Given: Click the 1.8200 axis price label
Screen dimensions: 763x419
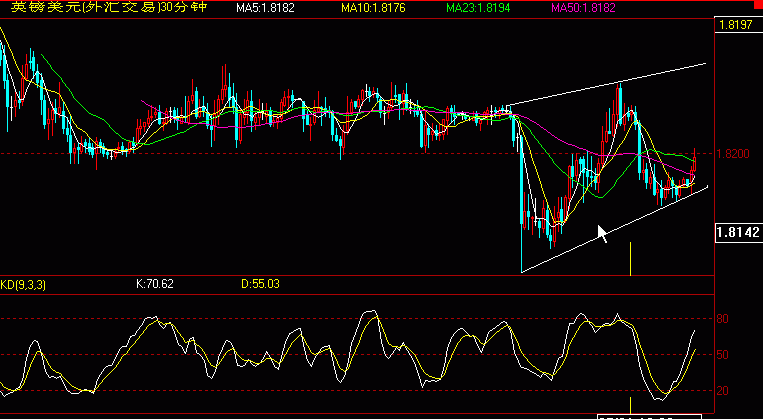Looking at the screenshot, I should coord(733,154).
